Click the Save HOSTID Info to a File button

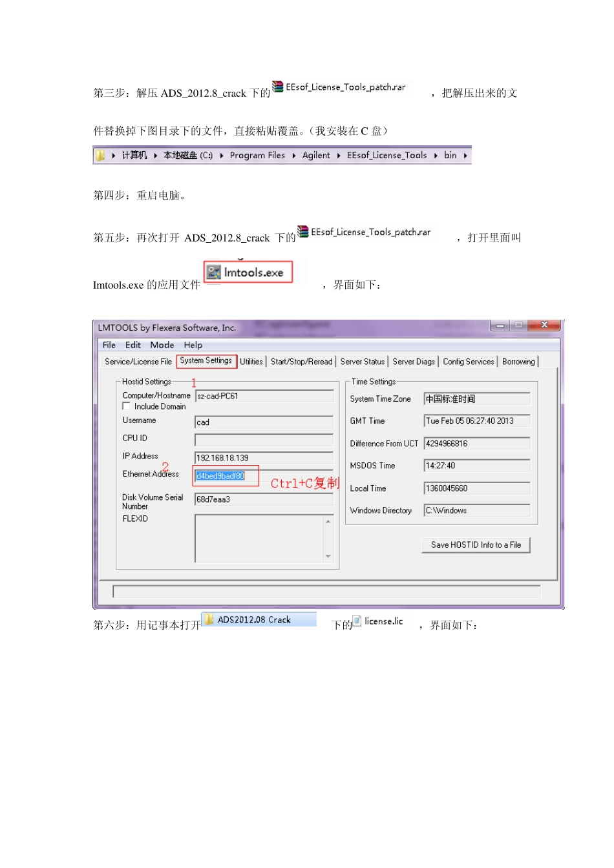(476, 545)
